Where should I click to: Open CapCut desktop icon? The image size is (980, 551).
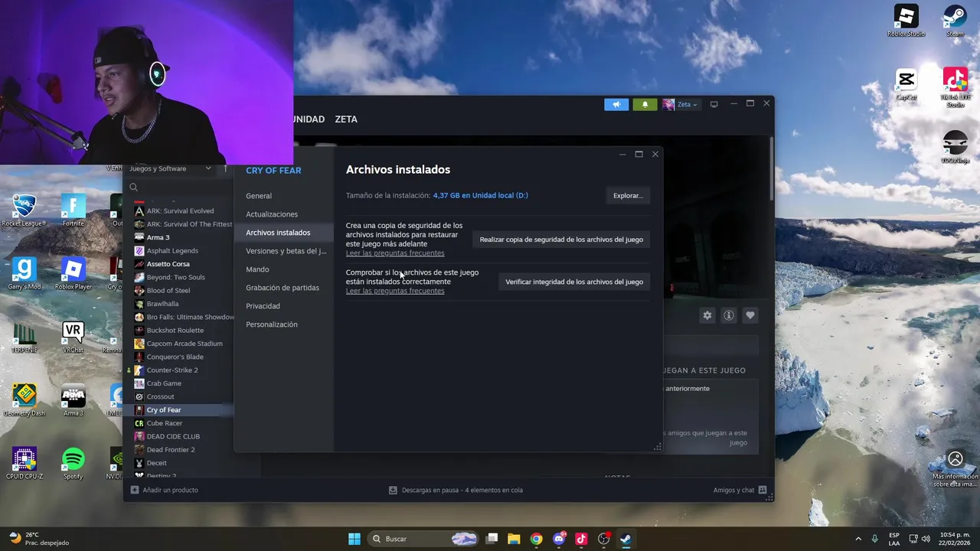point(906,83)
